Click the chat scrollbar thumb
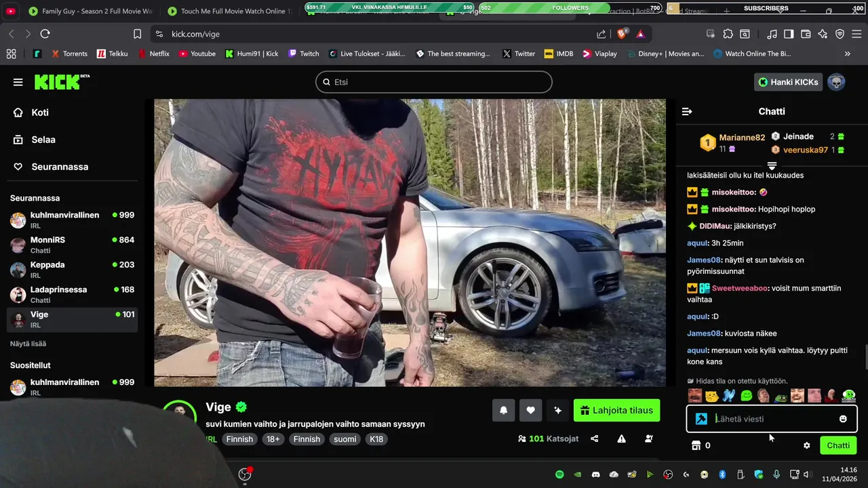Image resolution: width=868 pixels, height=488 pixels. click(866, 357)
